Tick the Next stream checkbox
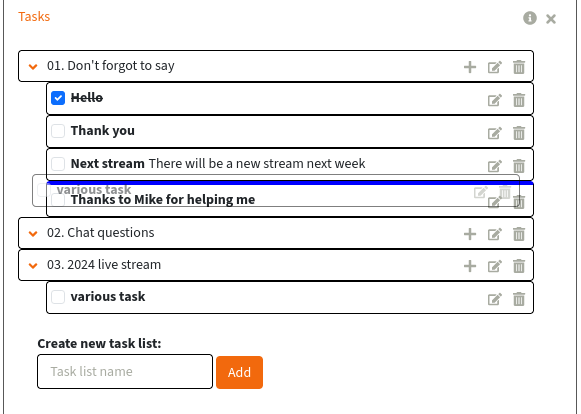This screenshot has height=414, width=581. click(x=58, y=164)
